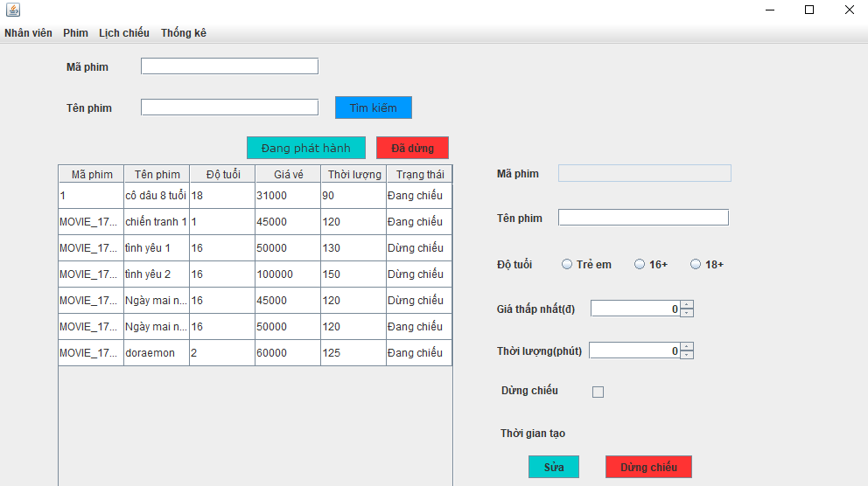Focus the Tên phim search field
The width and height of the screenshot is (868, 486).
[x=230, y=108]
